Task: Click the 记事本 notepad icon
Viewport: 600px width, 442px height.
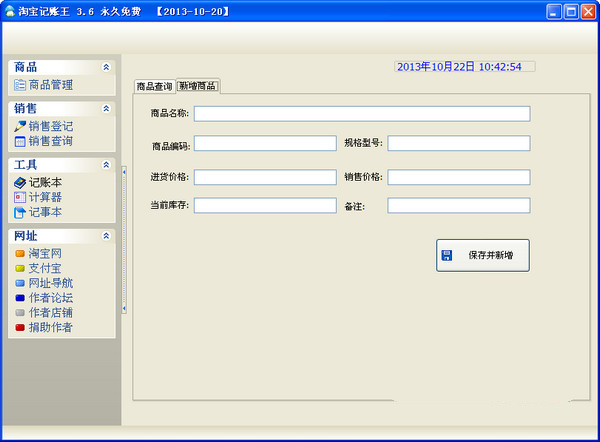Action: click(20, 212)
